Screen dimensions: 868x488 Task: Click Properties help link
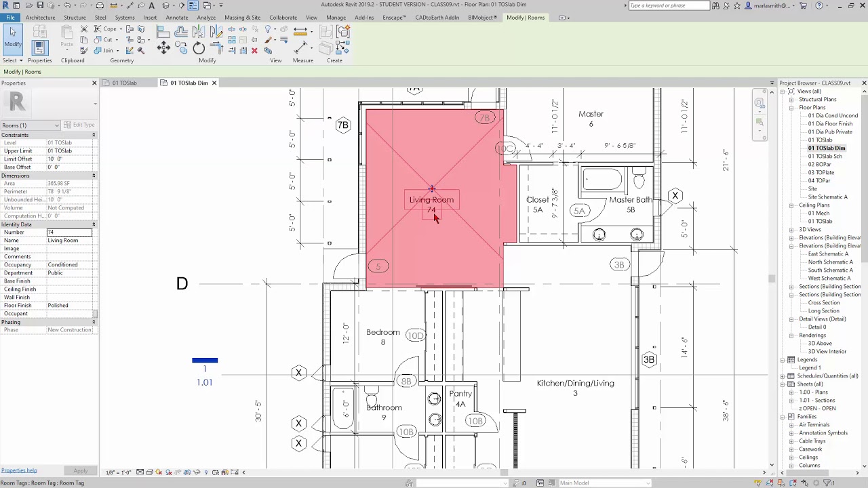tap(19, 470)
